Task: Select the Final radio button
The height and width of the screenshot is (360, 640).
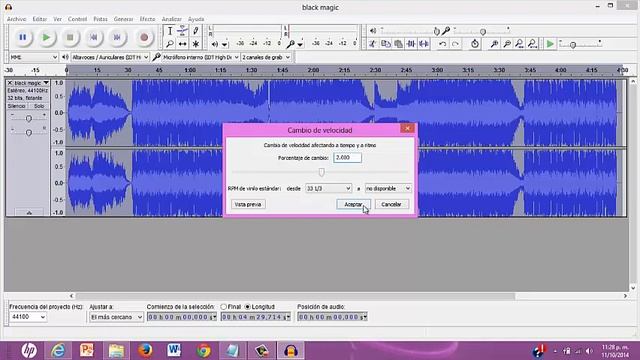Action: (224, 307)
